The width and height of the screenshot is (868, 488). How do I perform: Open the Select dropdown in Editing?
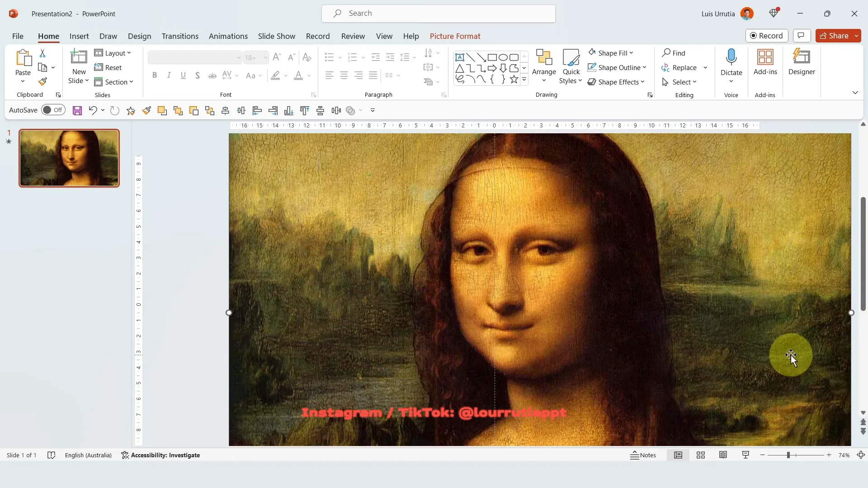coord(679,82)
